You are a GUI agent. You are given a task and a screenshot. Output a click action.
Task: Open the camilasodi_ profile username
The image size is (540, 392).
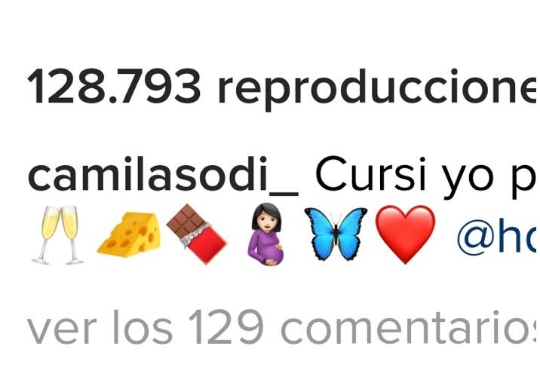(x=163, y=176)
